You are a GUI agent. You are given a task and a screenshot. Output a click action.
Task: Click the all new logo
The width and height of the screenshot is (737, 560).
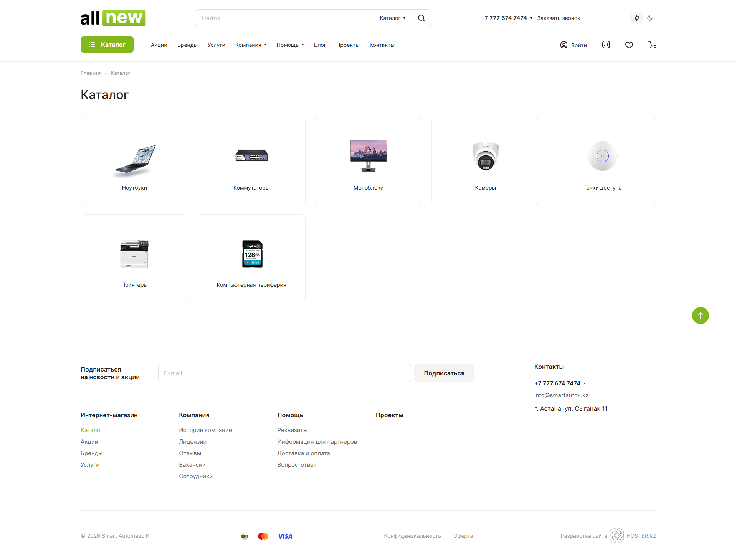(113, 18)
